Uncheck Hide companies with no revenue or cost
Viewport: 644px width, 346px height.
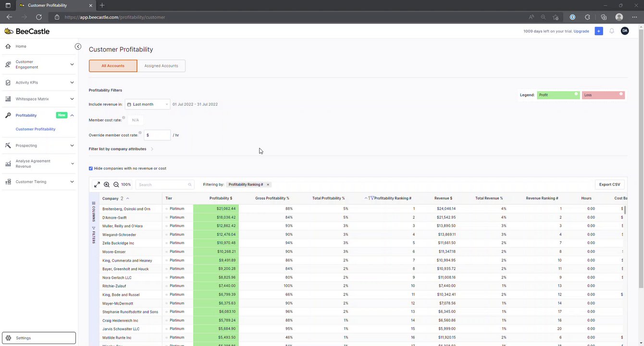[91, 169]
